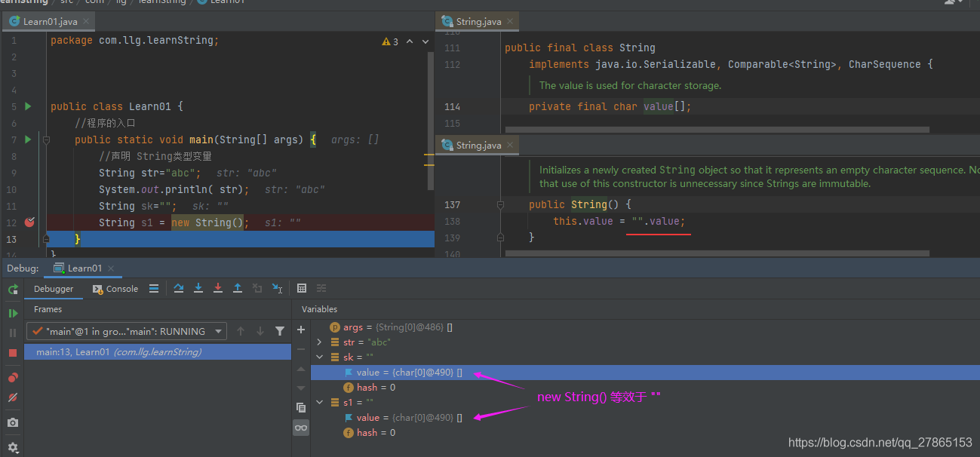Click the blog.csdn.net watermark link
This screenshot has height=457, width=980.
pos(880,443)
